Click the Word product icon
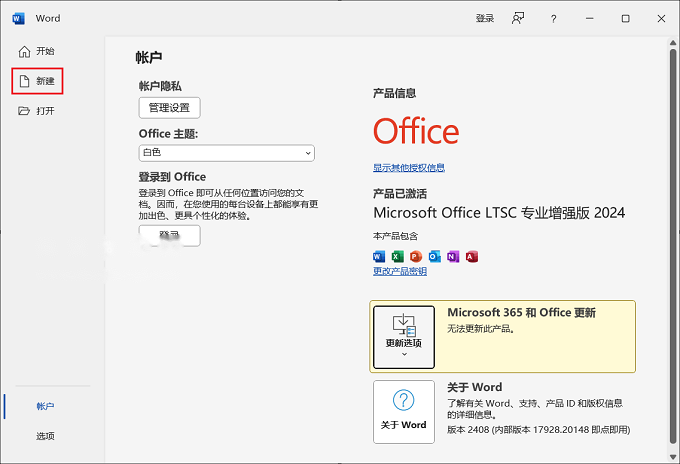Screen dimensions: 680x464 click(x=379, y=256)
